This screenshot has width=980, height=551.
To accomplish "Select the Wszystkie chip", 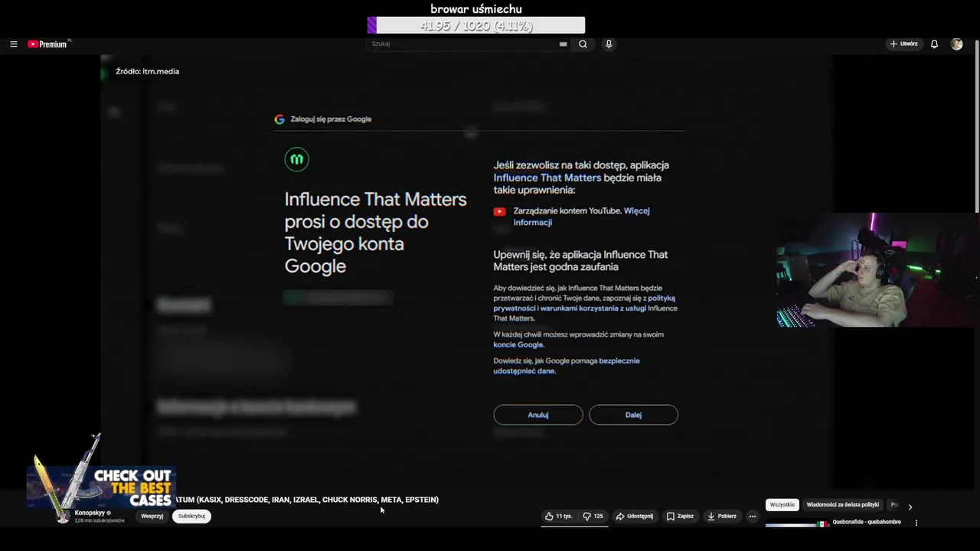I will 782,505.
